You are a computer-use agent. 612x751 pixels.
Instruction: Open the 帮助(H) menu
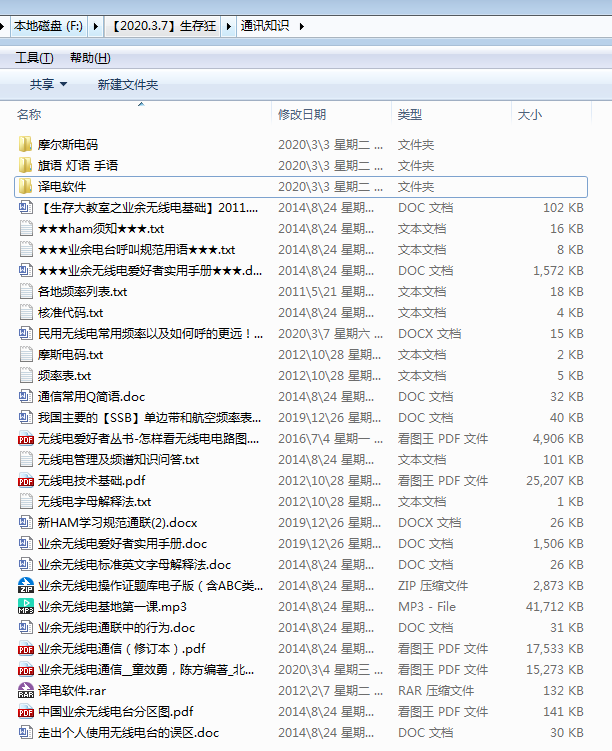tap(90, 58)
